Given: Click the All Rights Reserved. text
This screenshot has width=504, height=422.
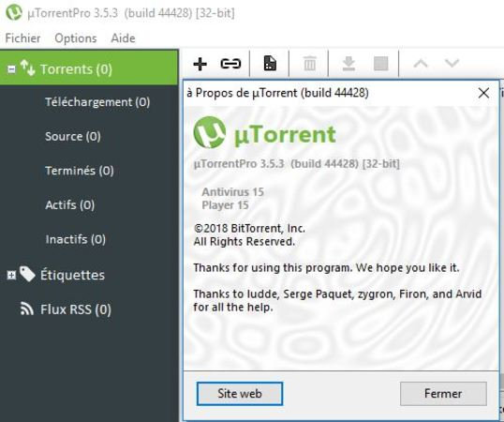Looking at the screenshot, I should tap(245, 242).
